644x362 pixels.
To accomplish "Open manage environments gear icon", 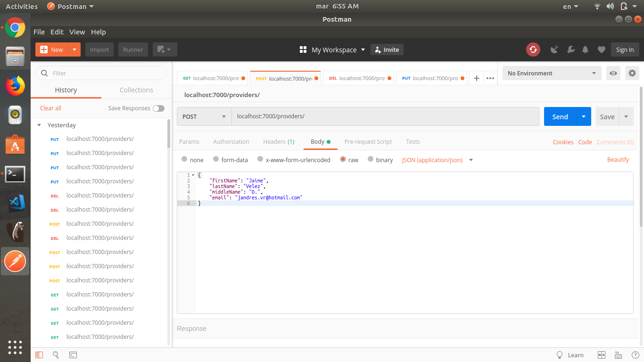I will [632, 73].
